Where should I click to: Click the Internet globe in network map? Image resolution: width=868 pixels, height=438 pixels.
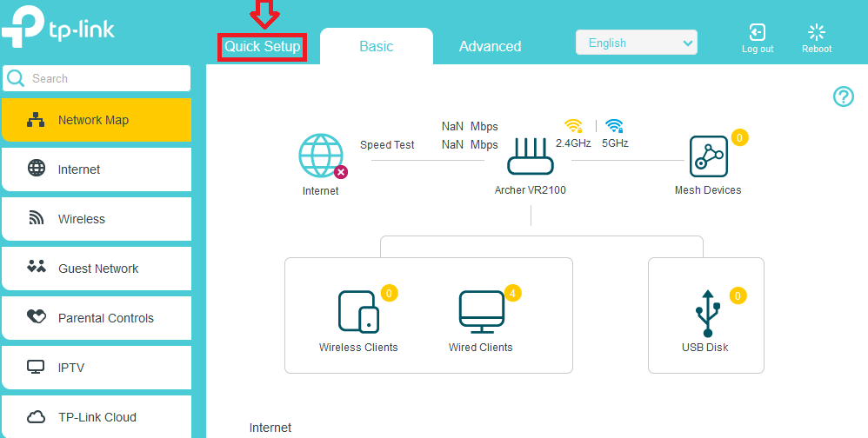(x=321, y=156)
